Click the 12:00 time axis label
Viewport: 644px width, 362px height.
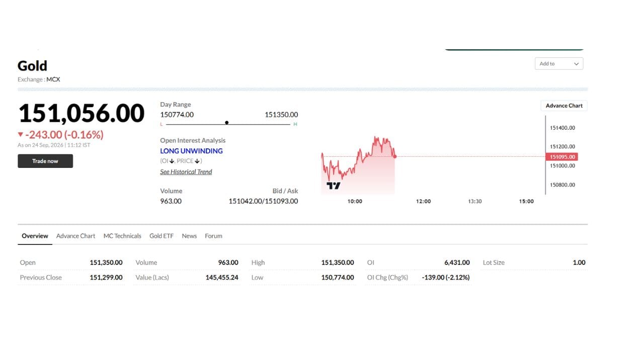click(423, 202)
